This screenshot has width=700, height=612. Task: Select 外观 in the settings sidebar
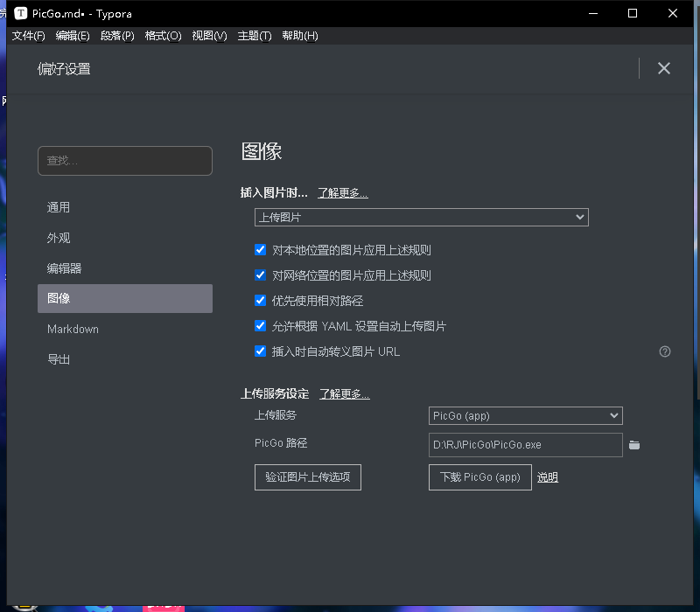59,238
